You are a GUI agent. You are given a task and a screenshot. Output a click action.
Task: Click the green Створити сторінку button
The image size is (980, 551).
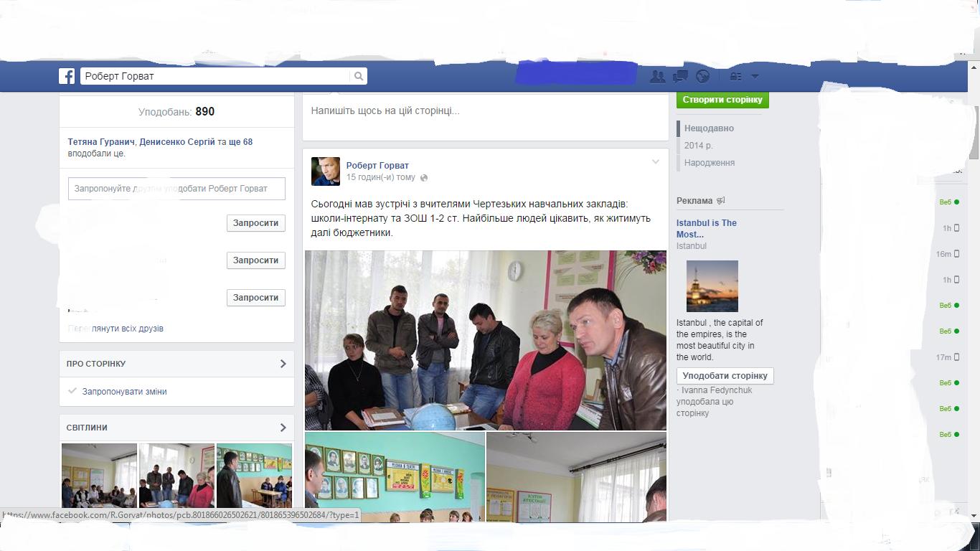pyautogui.click(x=722, y=100)
